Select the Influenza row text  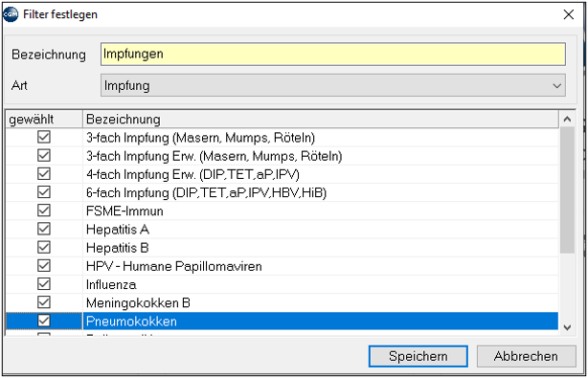[x=111, y=284]
